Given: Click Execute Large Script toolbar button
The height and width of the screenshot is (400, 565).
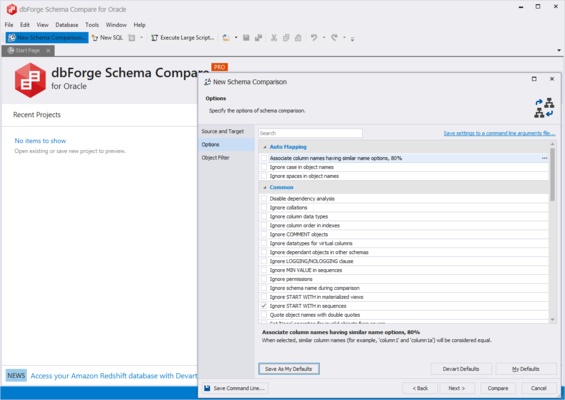Looking at the screenshot, I should 183,37.
